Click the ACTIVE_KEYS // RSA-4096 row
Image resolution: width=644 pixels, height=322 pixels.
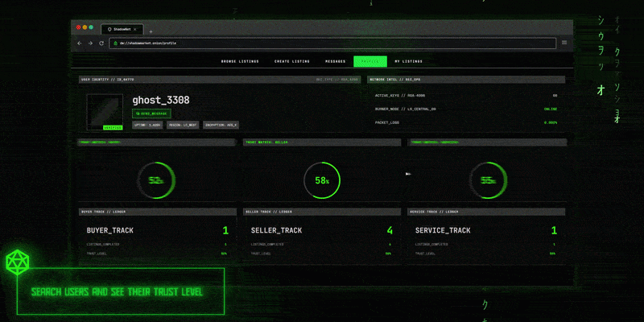click(x=466, y=95)
